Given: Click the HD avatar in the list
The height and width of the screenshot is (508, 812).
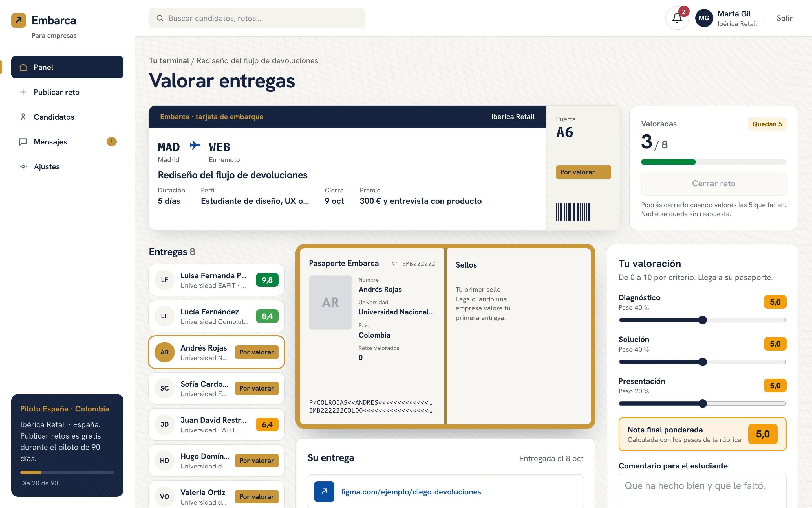Looking at the screenshot, I should (164, 460).
